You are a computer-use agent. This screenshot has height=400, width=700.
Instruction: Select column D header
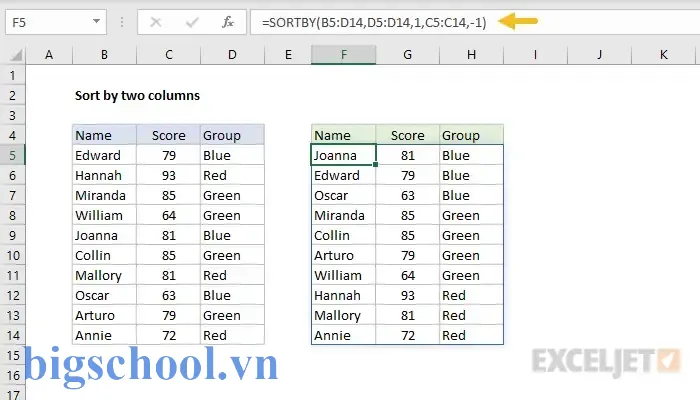(x=233, y=55)
